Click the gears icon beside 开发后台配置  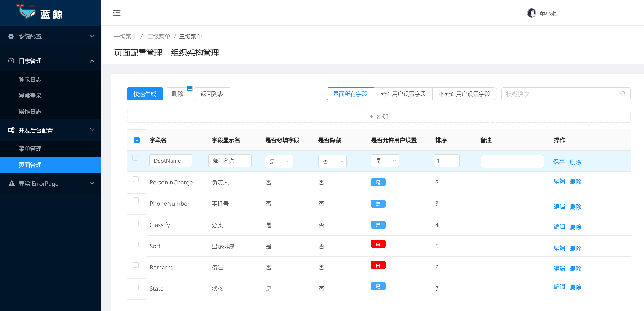tap(11, 130)
